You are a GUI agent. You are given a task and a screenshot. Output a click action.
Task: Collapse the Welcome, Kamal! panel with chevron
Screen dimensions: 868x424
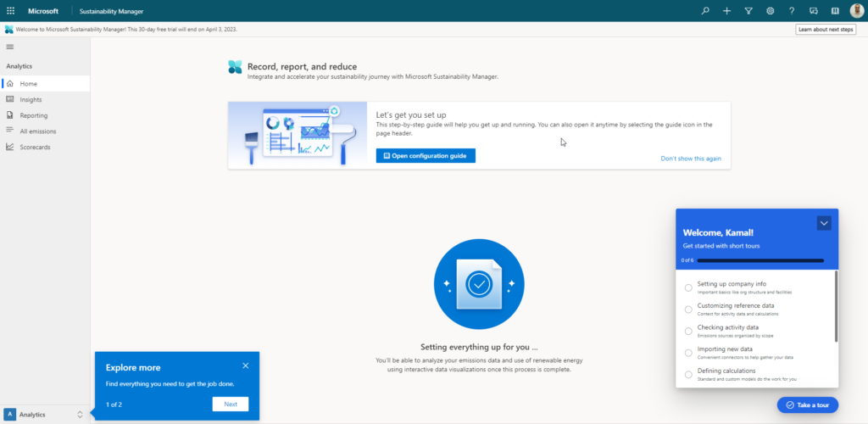(824, 223)
